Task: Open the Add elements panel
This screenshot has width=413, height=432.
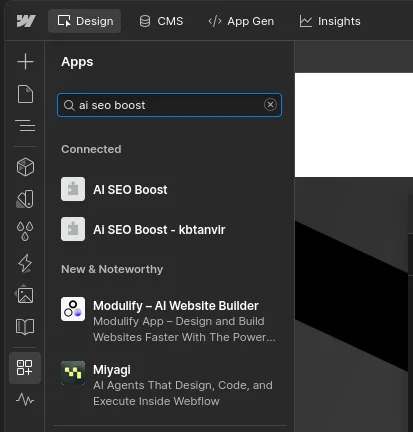Action: [x=25, y=62]
